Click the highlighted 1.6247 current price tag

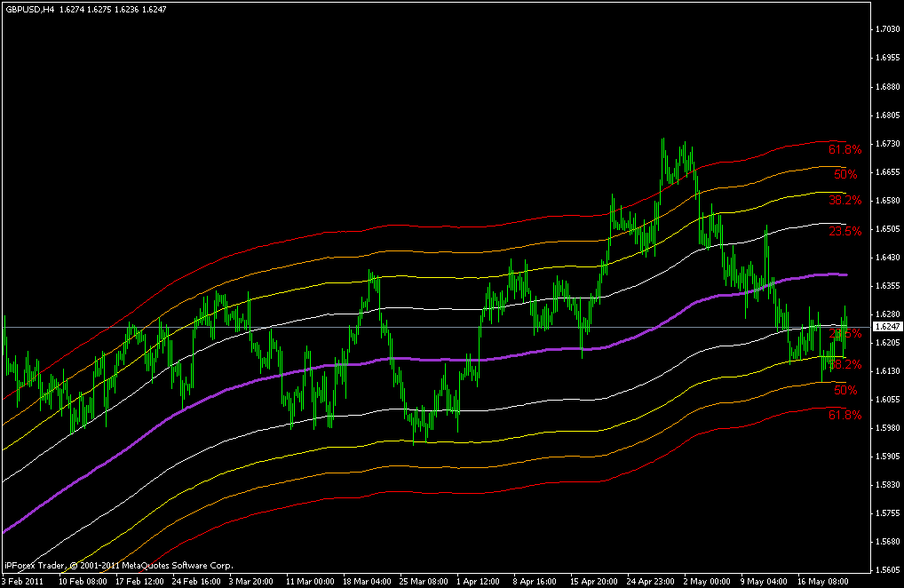887,327
